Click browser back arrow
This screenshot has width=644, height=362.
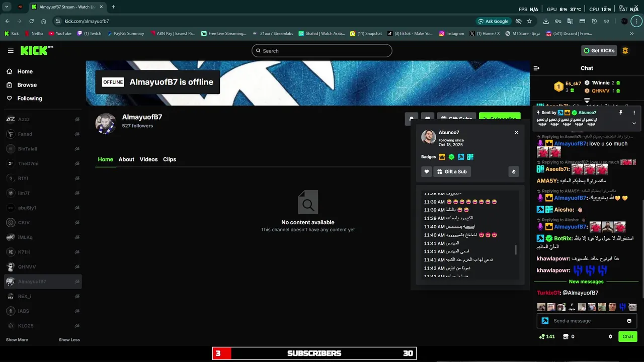click(7, 21)
